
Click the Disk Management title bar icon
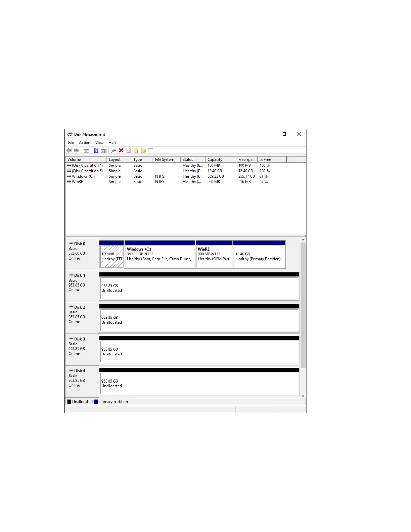(x=70, y=134)
